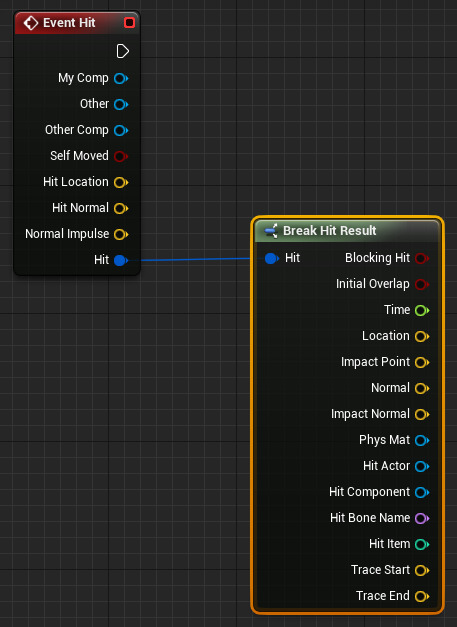Select the Break Hit Result node title
Viewport: 457px width, 627px height.
329,231
